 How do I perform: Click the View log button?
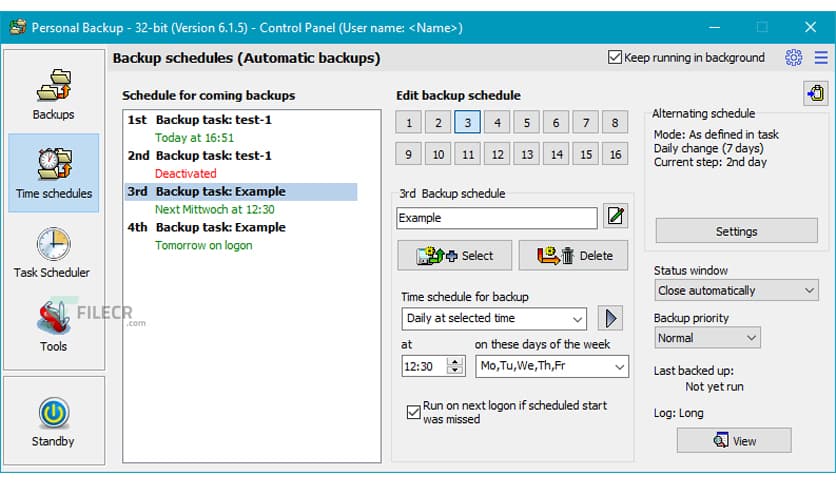[x=734, y=441]
